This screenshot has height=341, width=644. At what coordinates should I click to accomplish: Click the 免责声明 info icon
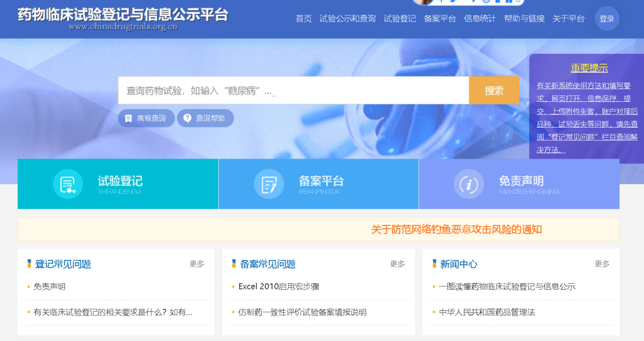click(x=469, y=184)
